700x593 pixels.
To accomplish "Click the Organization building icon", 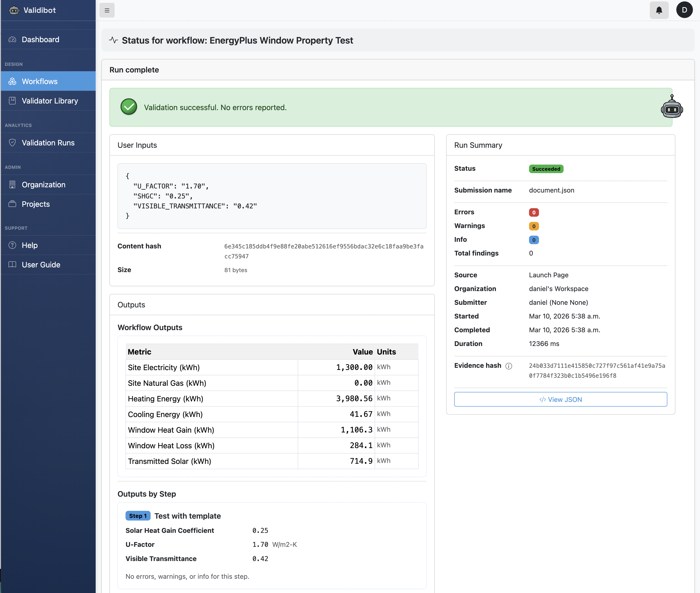I will tap(13, 184).
